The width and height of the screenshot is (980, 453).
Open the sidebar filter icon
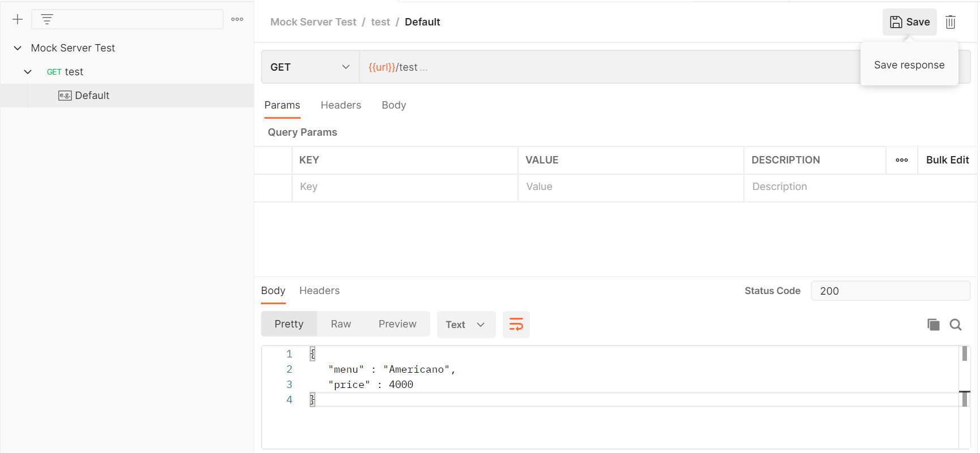(47, 19)
